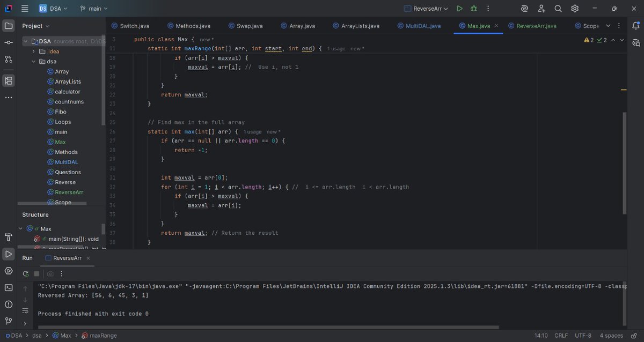
Task: Show more tool windows ellipsis
Action: coord(9,98)
